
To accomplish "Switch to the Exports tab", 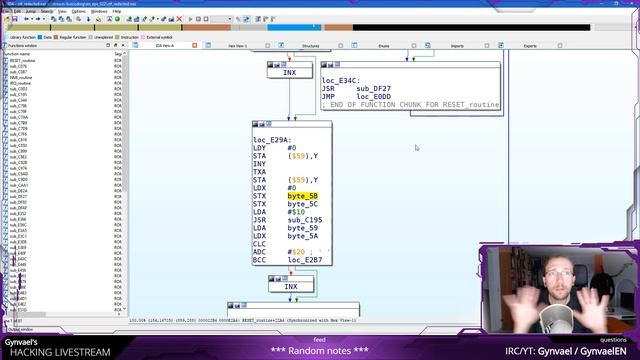I will pyautogui.click(x=530, y=46).
